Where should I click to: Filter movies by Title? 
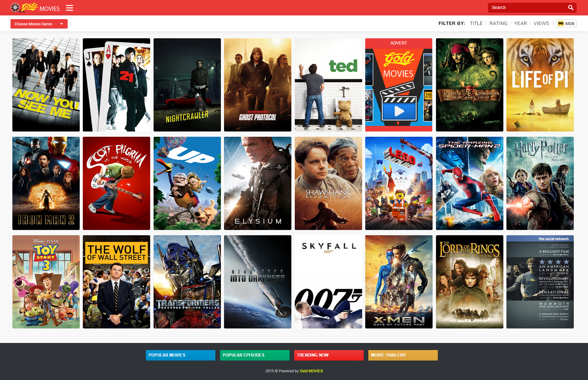coord(476,23)
